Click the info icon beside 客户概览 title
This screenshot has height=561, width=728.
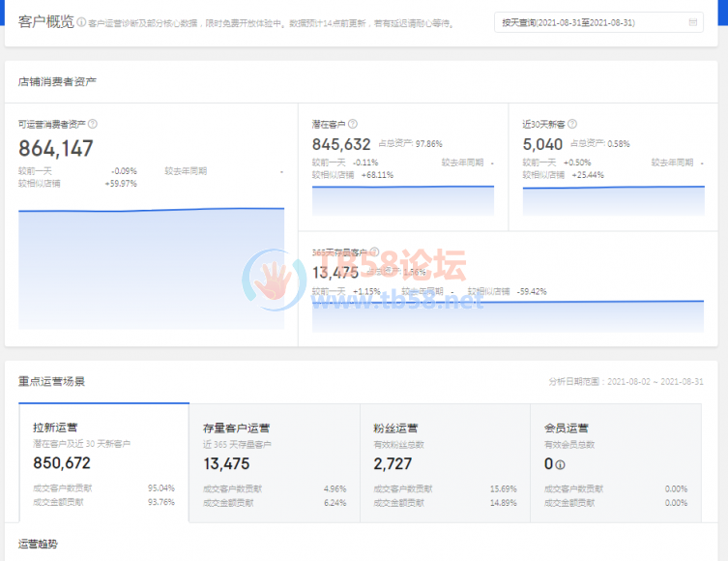pyautogui.click(x=81, y=22)
